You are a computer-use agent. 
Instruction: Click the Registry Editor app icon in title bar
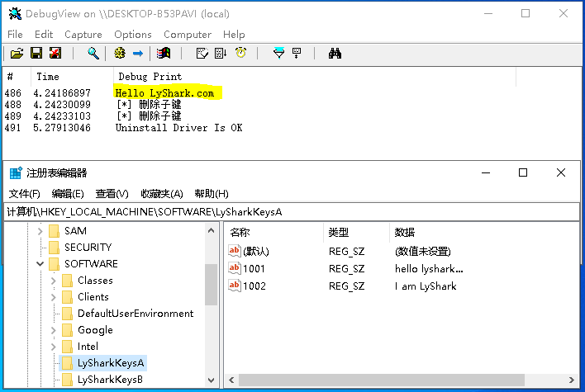click(16, 173)
